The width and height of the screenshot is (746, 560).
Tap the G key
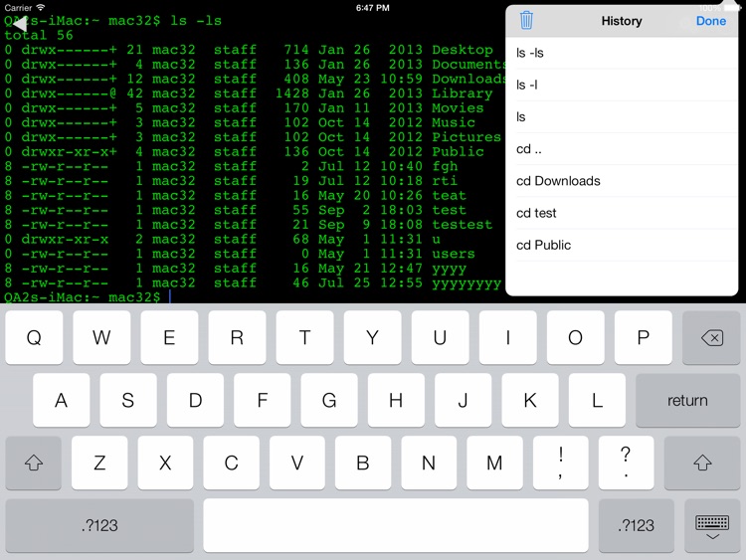click(329, 400)
